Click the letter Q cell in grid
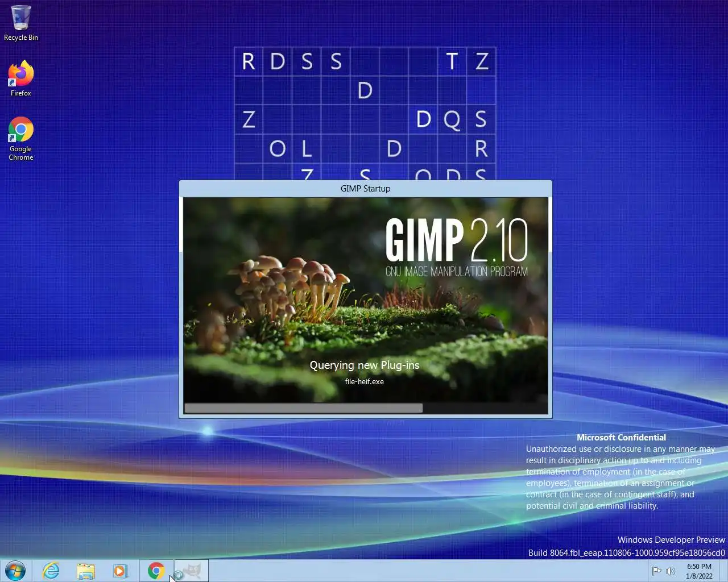This screenshot has height=582, width=728. coord(452,120)
